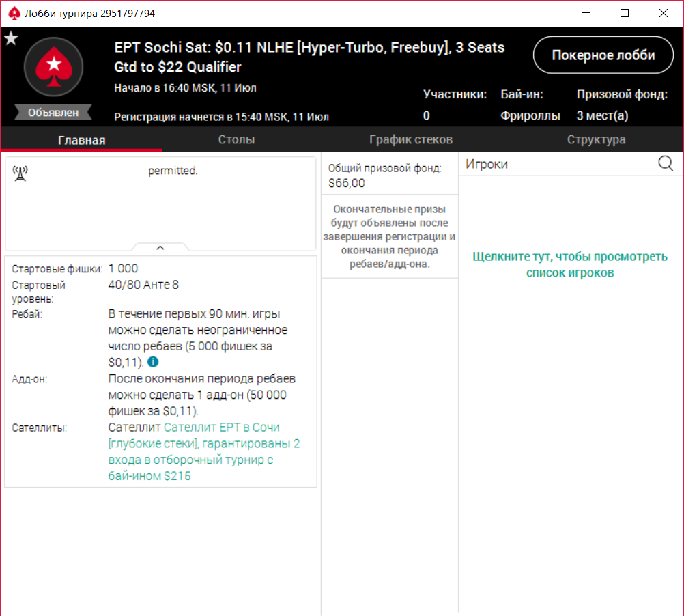Click the broadcast antenna news icon
This screenshot has height=616, width=684.
pos(20,173)
